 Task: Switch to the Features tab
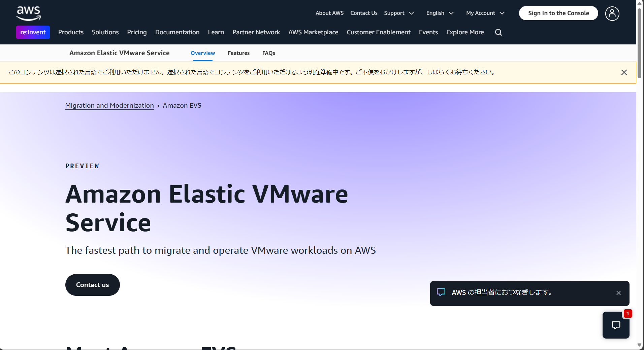click(x=238, y=53)
